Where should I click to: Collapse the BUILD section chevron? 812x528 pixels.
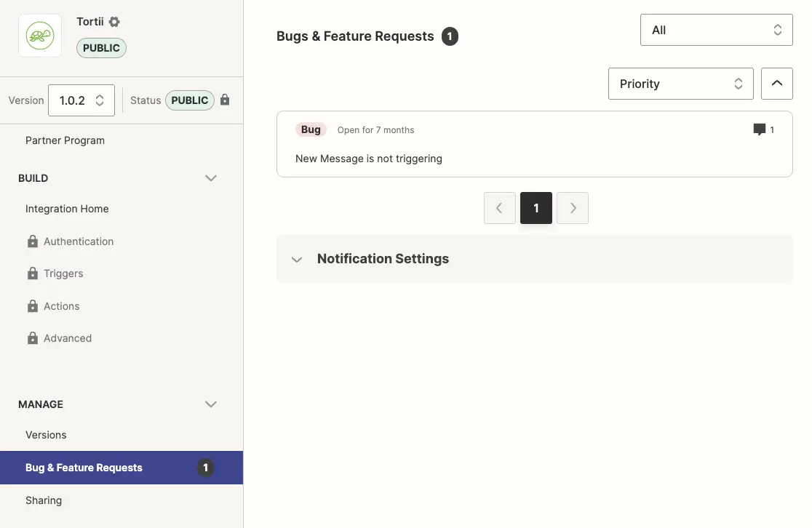coord(211,178)
